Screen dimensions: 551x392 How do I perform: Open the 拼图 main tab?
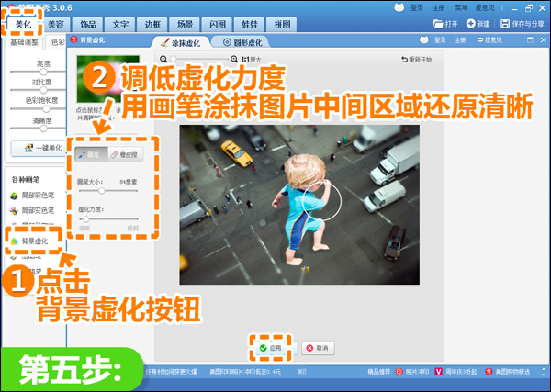(x=282, y=25)
